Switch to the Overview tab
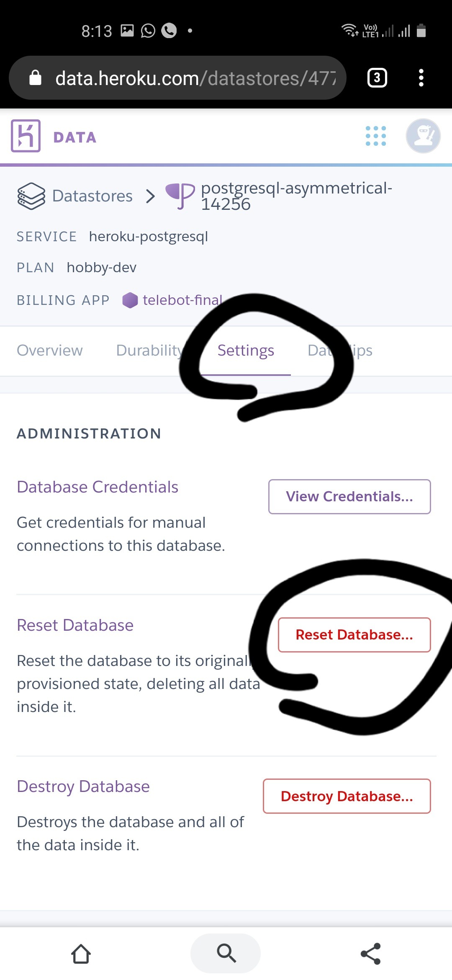The image size is (452, 980). [50, 351]
